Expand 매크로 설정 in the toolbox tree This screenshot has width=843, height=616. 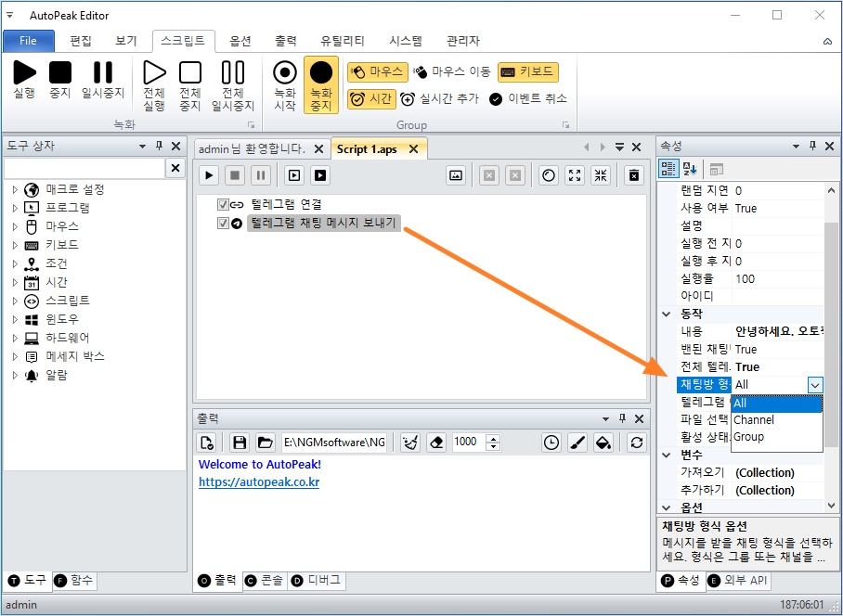(x=15, y=189)
